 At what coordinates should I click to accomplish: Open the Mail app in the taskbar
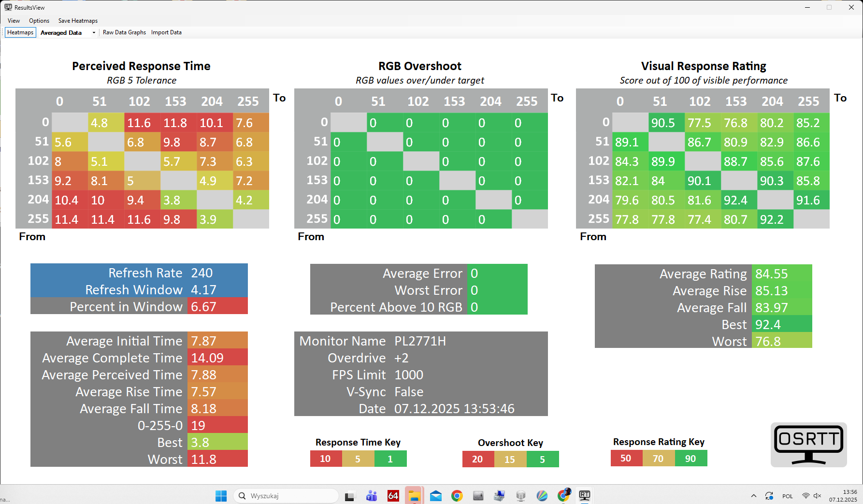click(x=435, y=496)
